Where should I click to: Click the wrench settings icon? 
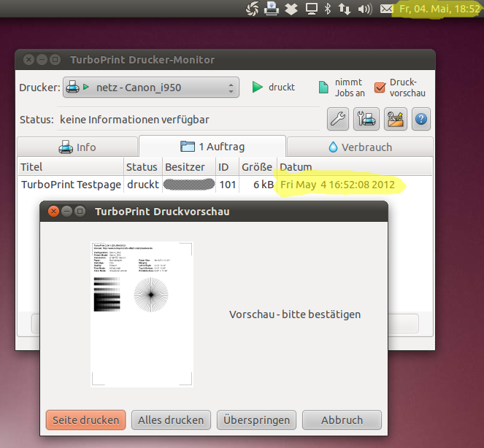(x=338, y=117)
